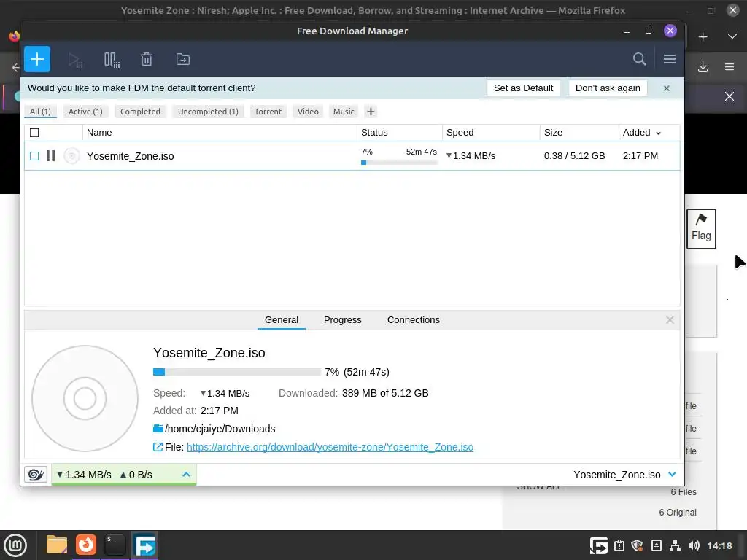This screenshot has width=747, height=560.
Task: Pause the Yosemite_Zone.iso download
Action: [x=50, y=156]
